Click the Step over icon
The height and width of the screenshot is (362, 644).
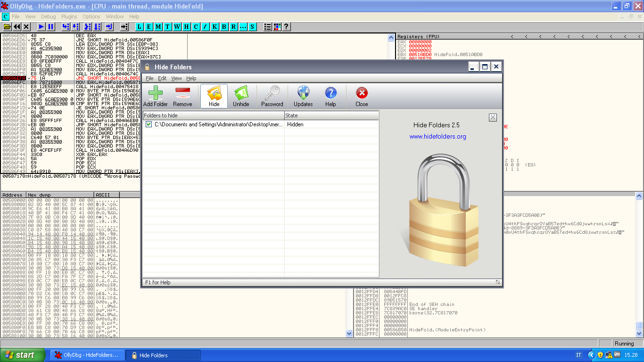(x=75, y=27)
